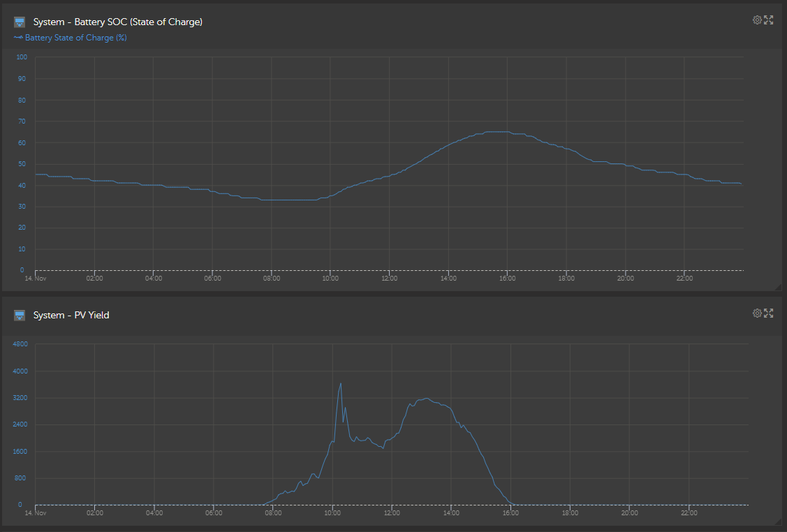Click SOC line at 22:00 gridline
This screenshot has height=532, width=787.
(x=684, y=174)
